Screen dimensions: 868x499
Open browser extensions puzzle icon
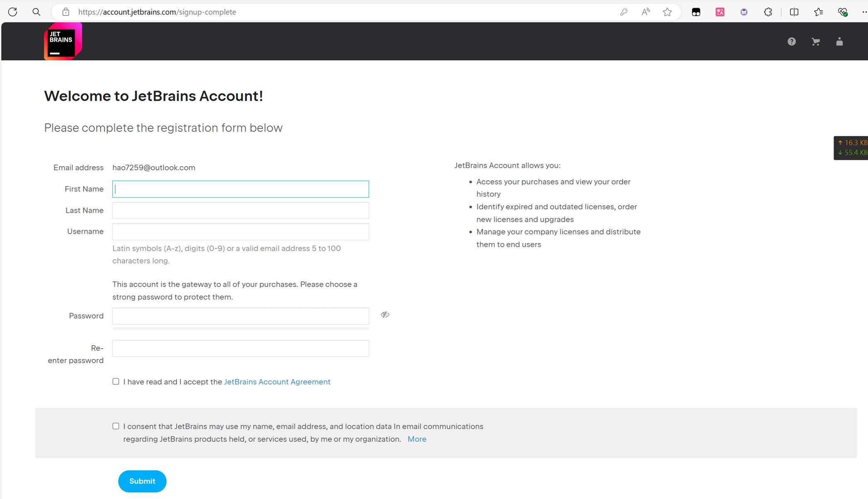(768, 12)
